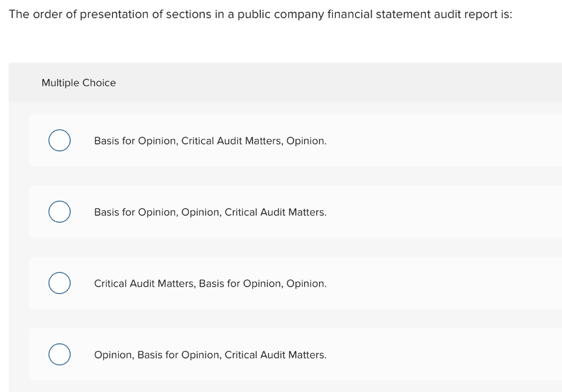Click the 'Basis for Opinion, Critical Audit Matters, Opinion' text
Screen dimensions: 562x392
(210, 141)
